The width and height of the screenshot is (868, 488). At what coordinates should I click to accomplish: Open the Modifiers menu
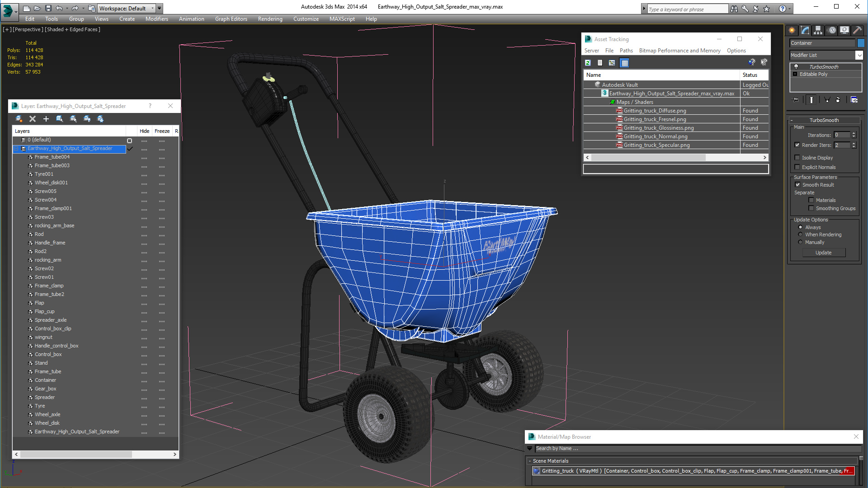point(156,19)
